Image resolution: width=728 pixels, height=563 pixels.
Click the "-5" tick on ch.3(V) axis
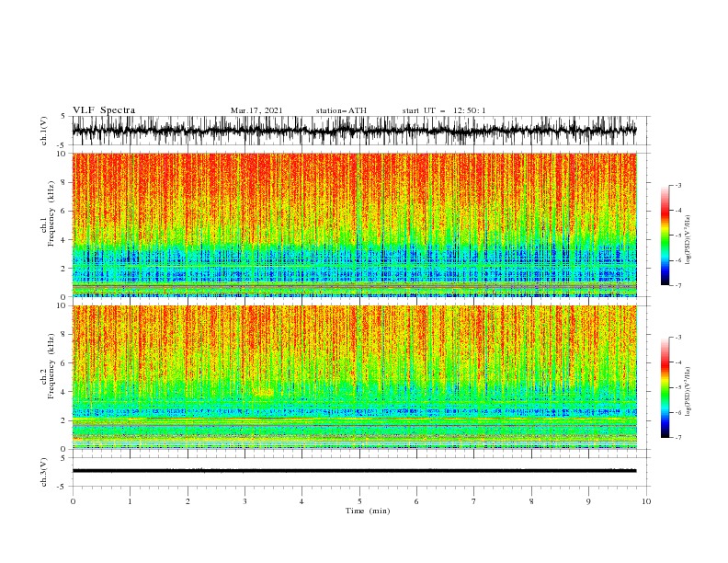pos(63,487)
